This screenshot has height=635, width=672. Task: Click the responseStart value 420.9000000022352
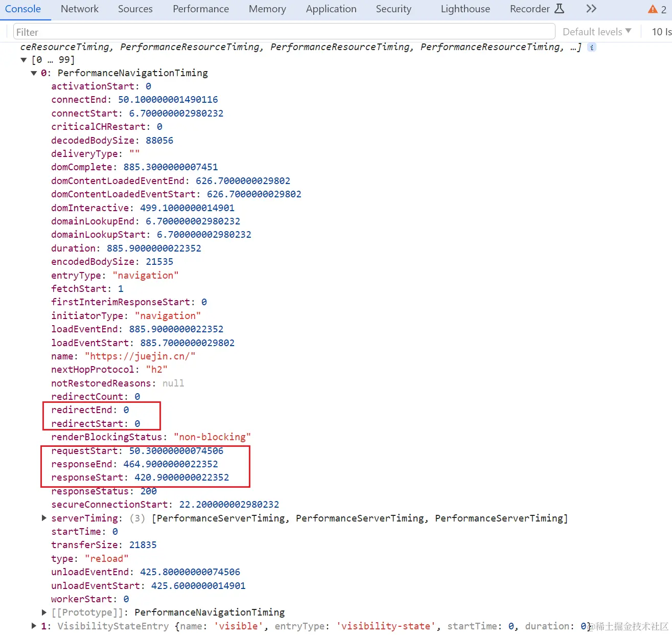182,478
